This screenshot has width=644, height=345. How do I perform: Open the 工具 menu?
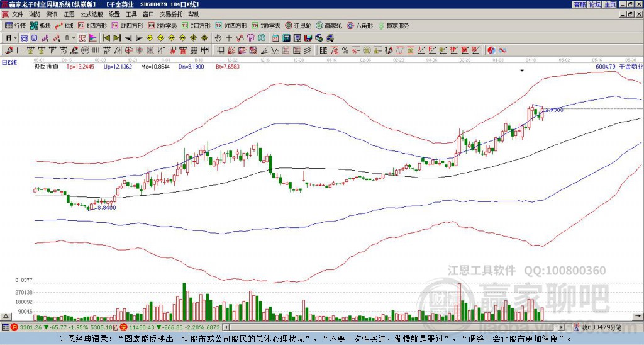tap(131, 14)
